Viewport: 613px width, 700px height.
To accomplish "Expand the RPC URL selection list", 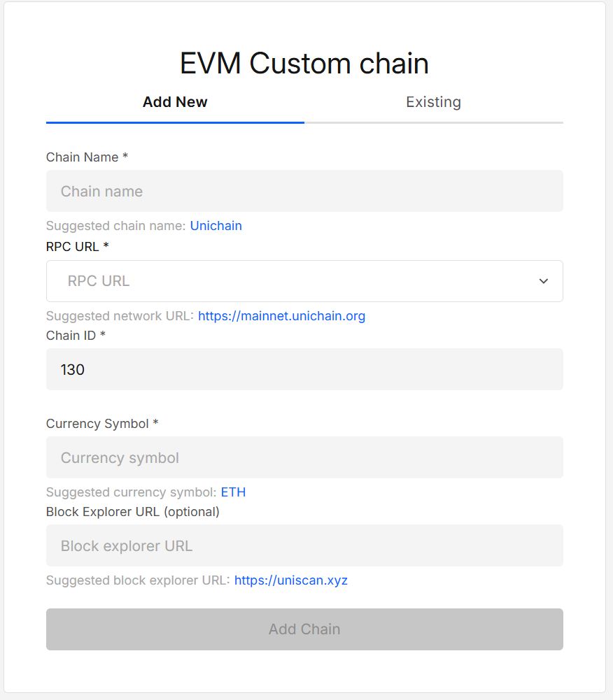I will point(544,280).
